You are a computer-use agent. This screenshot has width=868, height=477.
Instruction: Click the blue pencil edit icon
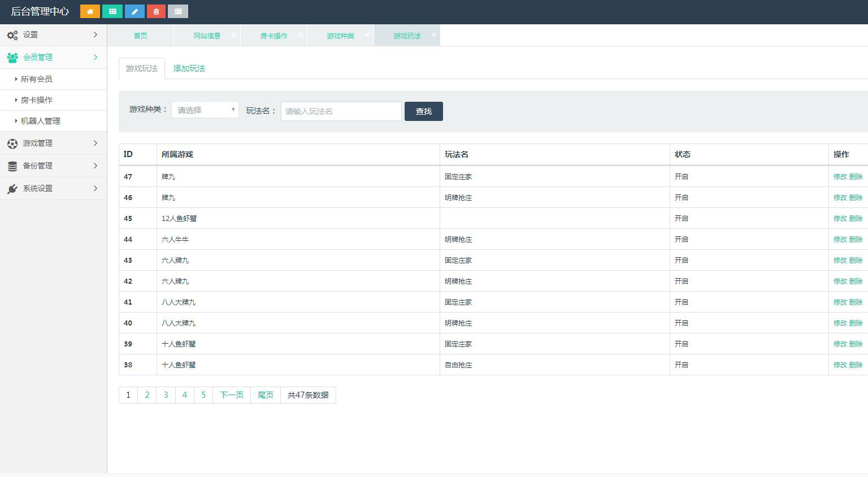134,11
